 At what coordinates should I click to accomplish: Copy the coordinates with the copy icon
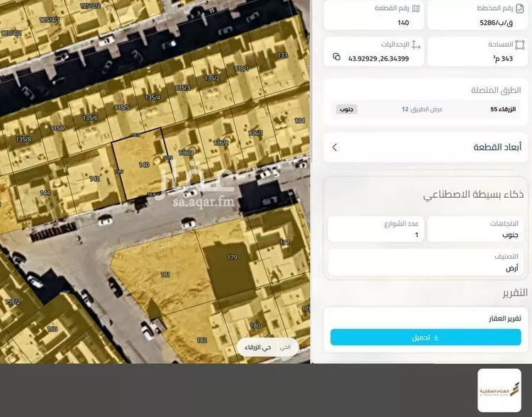tap(336, 57)
